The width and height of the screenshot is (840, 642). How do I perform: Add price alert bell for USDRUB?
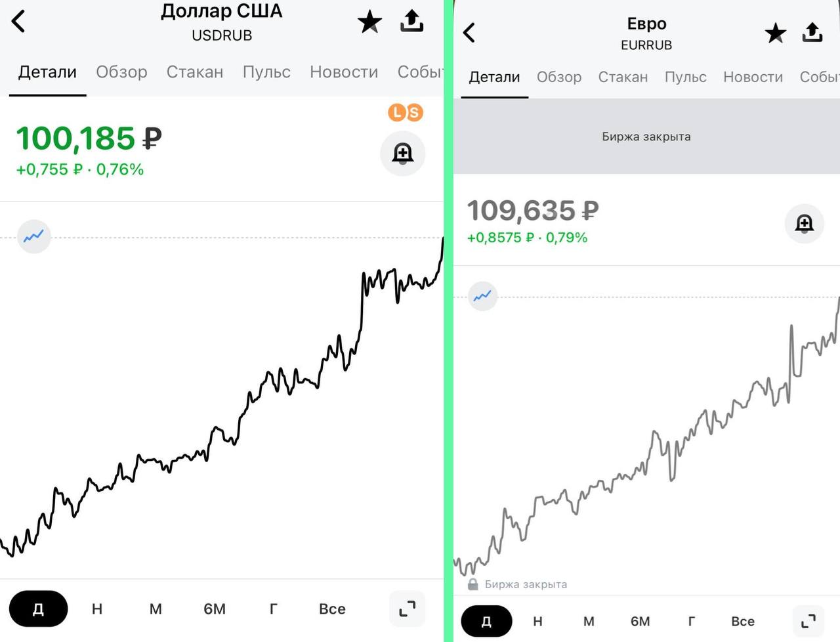(x=402, y=154)
